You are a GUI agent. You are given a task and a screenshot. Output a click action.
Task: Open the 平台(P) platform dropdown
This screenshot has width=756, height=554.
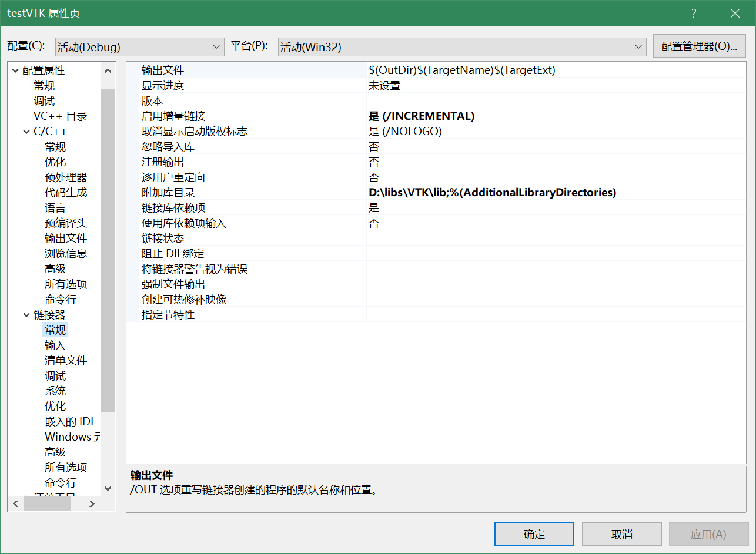click(462, 47)
